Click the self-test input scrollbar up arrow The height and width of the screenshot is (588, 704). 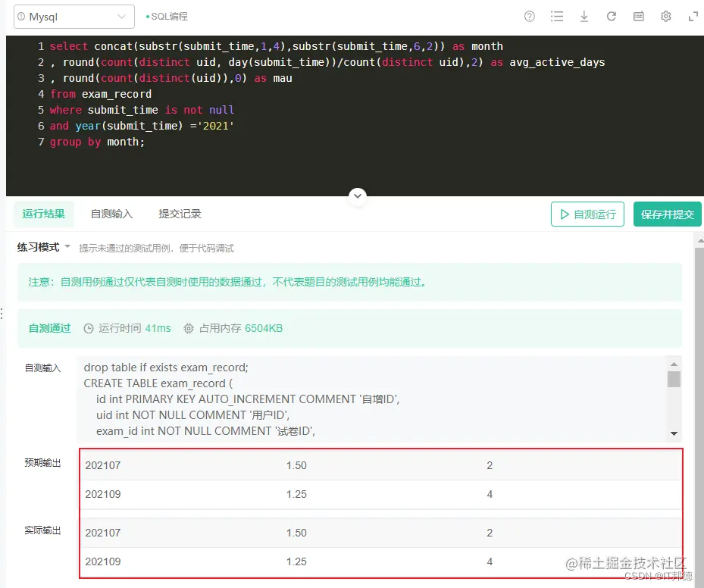click(674, 364)
